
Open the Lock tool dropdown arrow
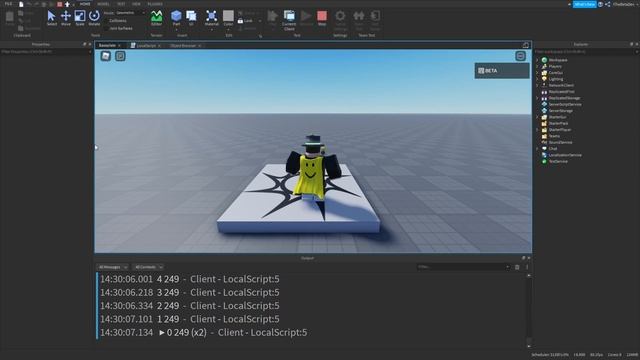pyautogui.click(x=260, y=21)
